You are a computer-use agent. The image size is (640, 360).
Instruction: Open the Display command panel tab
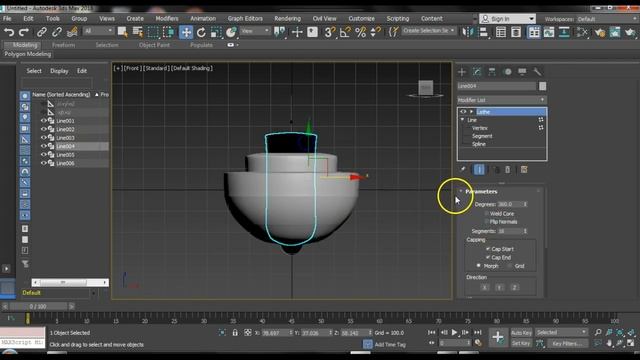pyautogui.click(x=522, y=72)
